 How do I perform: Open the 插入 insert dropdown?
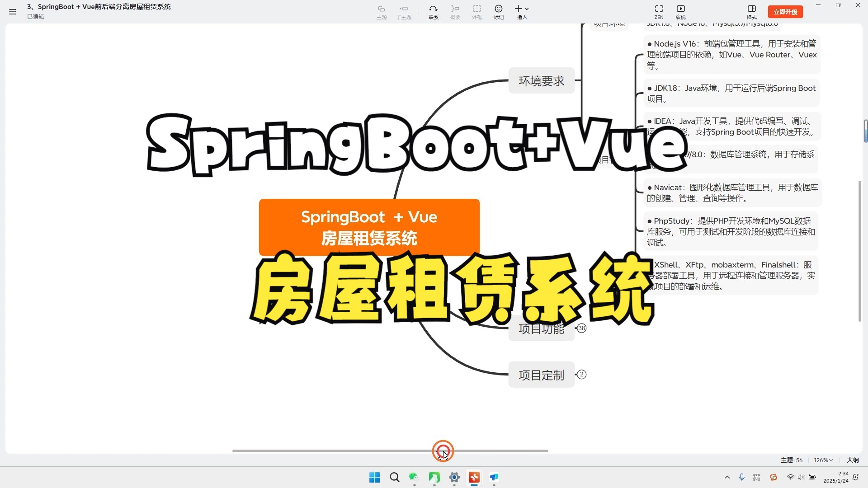522,12
